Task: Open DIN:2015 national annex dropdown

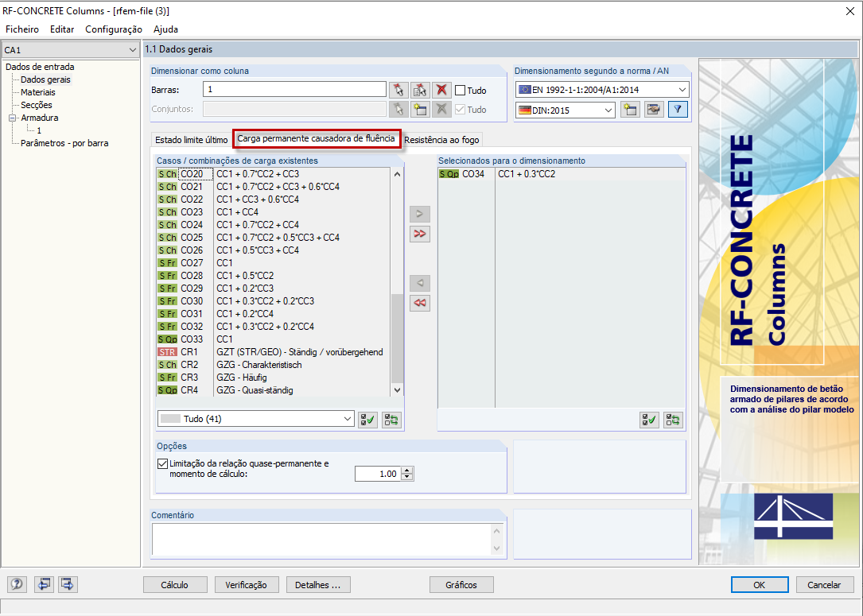Action: [566, 110]
